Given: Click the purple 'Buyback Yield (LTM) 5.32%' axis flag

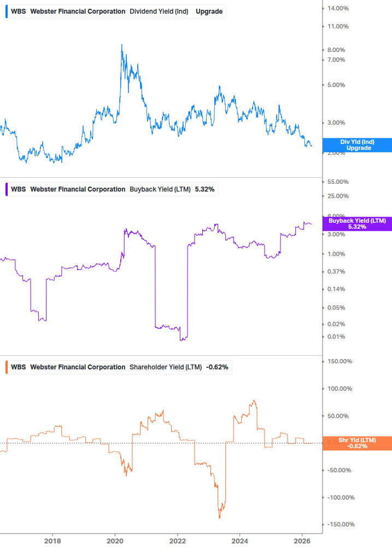Looking at the screenshot, I should click(356, 223).
